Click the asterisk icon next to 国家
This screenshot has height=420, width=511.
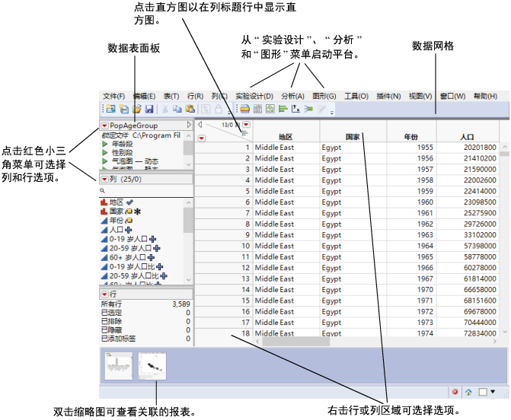pos(138,212)
